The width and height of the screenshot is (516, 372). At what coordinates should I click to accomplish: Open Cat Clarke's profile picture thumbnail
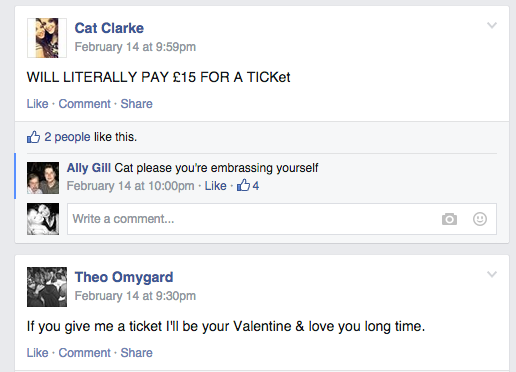(x=47, y=38)
